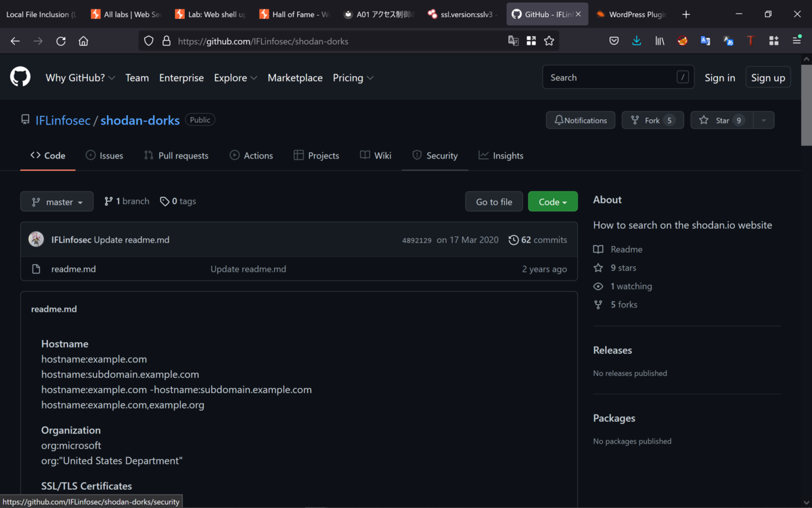Open Pocket save icon in toolbar

coord(614,41)
